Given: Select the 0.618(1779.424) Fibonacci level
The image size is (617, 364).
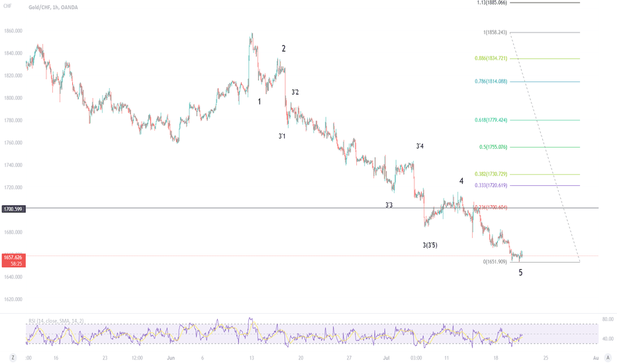Looking at the screenshot, I should [x=491, y=120].
